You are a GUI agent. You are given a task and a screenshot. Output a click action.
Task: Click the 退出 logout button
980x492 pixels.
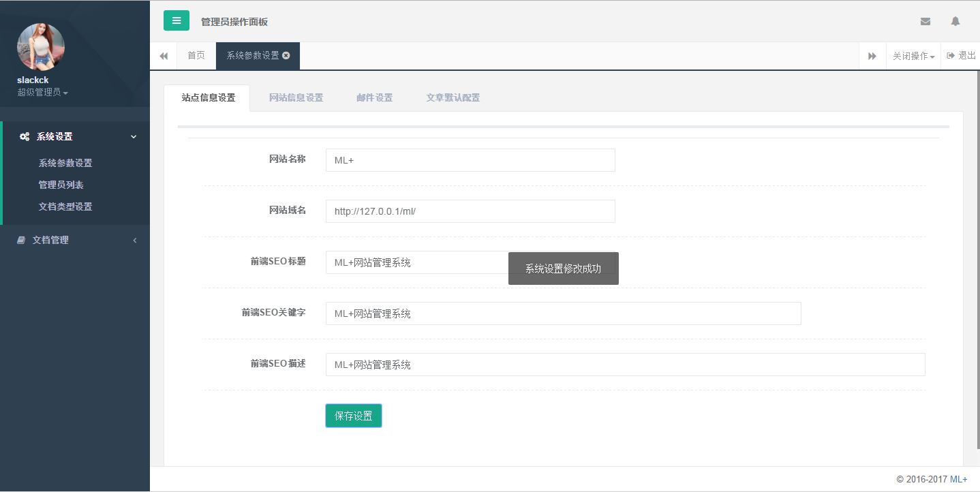point(961,56)
